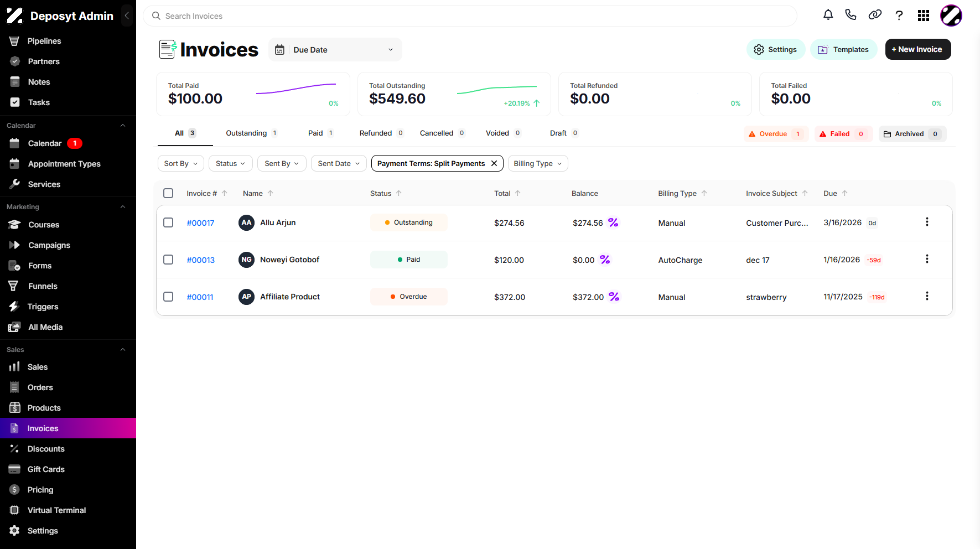Image resolution: width=980 pixels, height=549 pixels.
Task: Open split payment icon for invoice #00013
Action: pyautogui.click(x=605, y=260)
